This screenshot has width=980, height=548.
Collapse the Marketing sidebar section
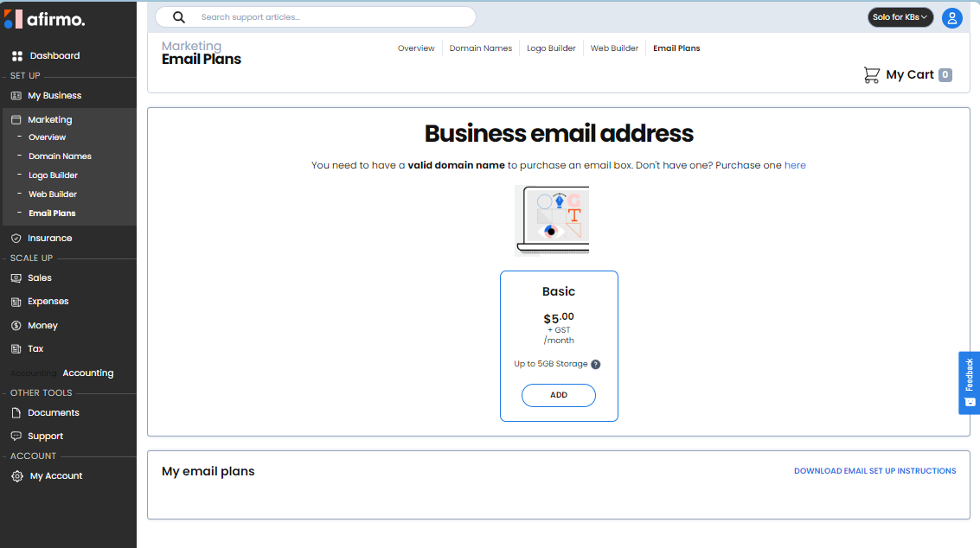pos(50,119)
